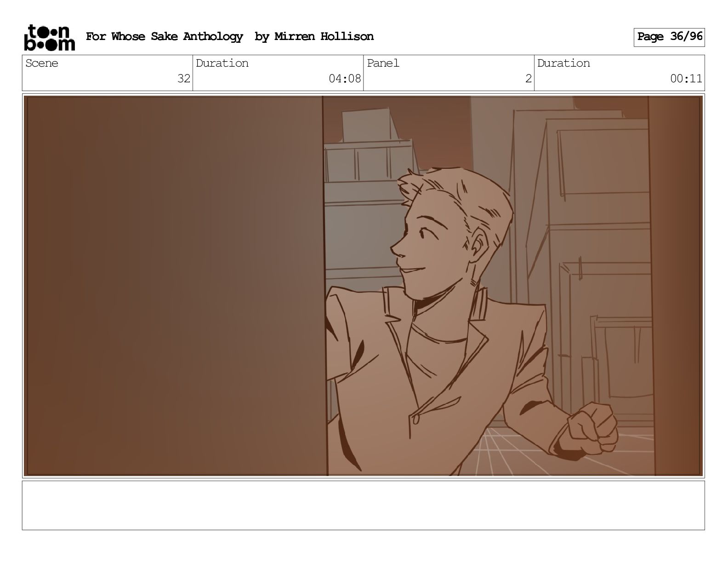Screen dimensions: 728x563
Task: Click the 'Scene' header label
Action: pos(42,63)
